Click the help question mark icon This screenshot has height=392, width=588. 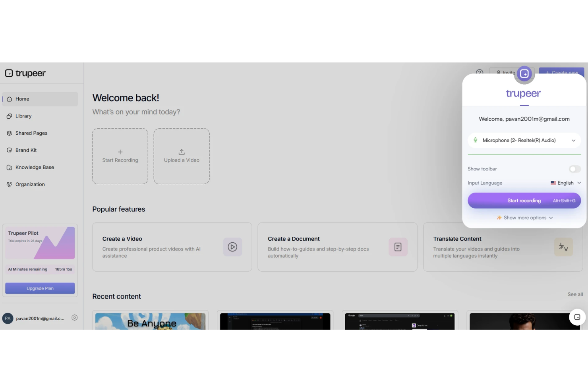[x=480, y=73]
